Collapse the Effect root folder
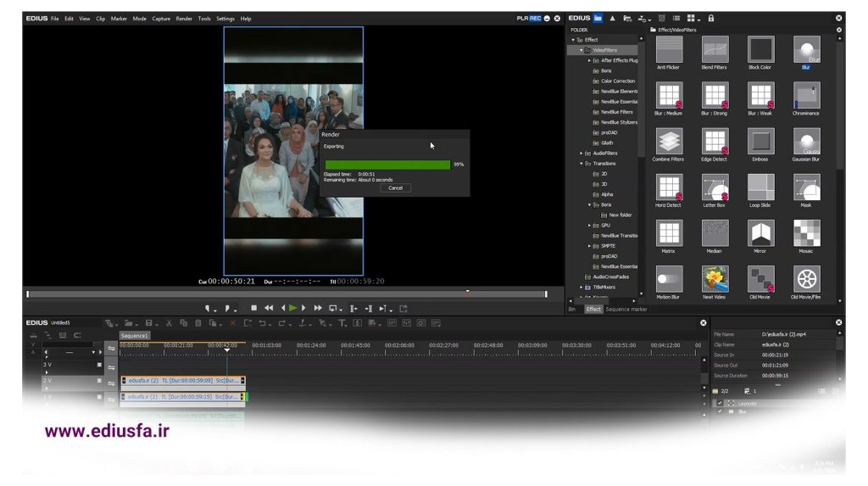This screenshot has width=868, height=486. (573, 40)
